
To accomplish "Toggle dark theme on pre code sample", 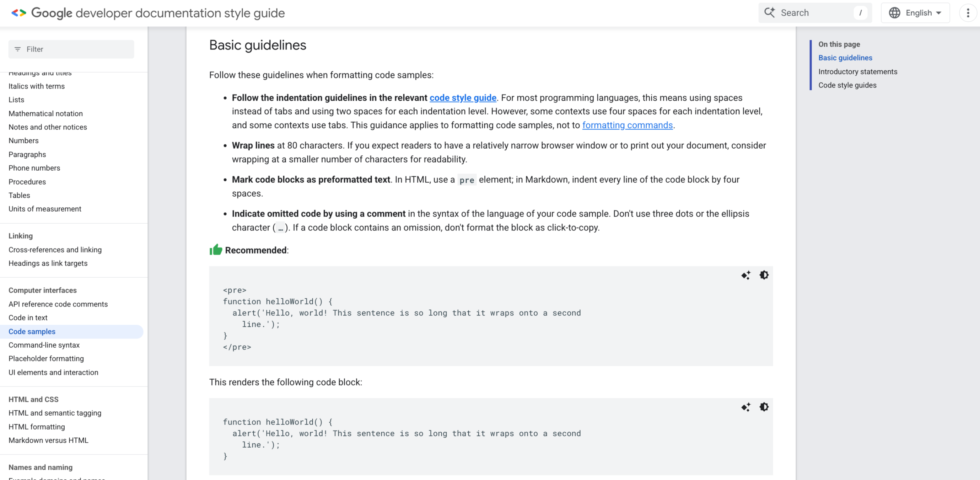I will [x=764, y=275].
